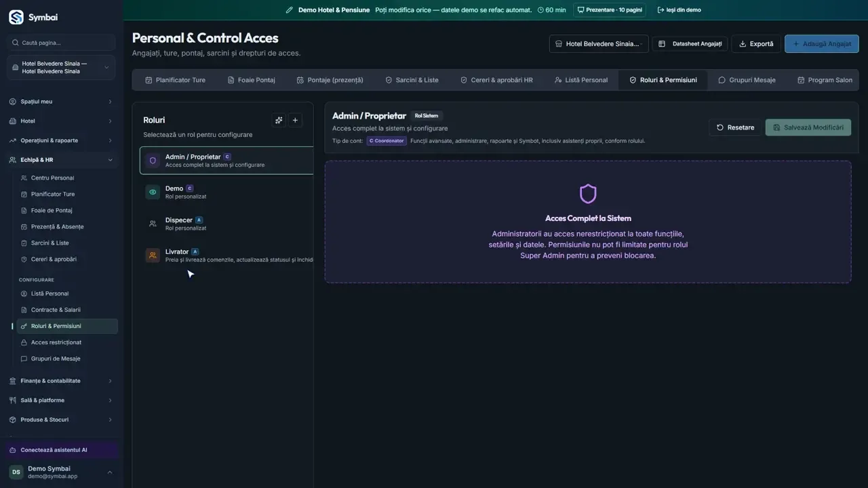The image size is (868, 488).
Task: Add a new role with plus icon
Action: pos(295,120)
